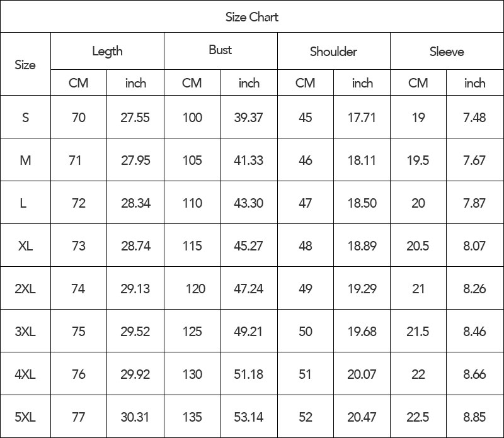Click the Shoulder column header
The height and width of the screenshot is (438, 504).
(x=334, y=51)
